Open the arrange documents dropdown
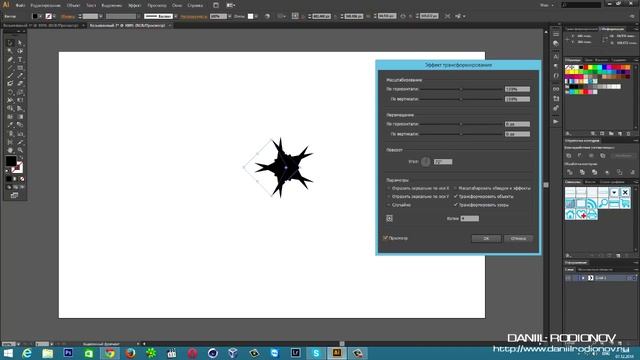Screen dimensions: 640x360 click(x=231, y=6)
